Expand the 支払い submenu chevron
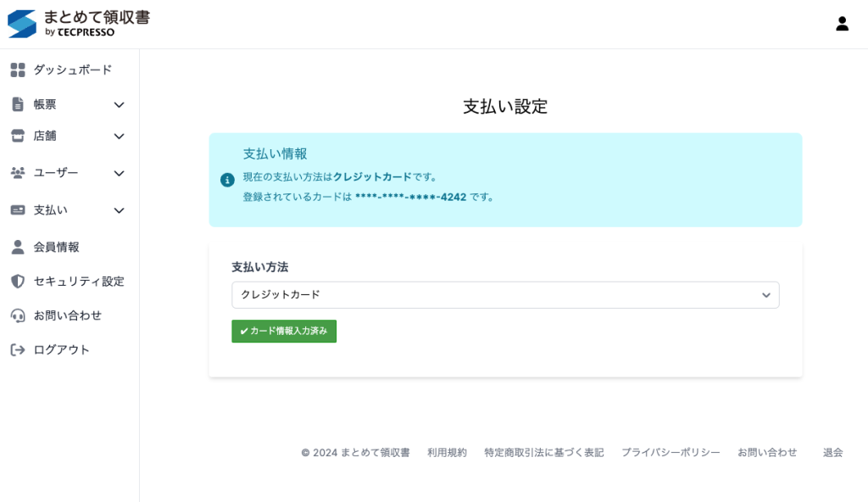Viewport: 868px width, 502px height. tap(119, 211)
